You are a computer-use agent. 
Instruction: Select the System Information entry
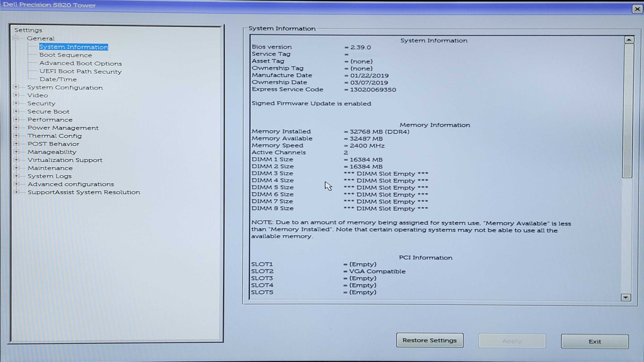pos(73,47)
